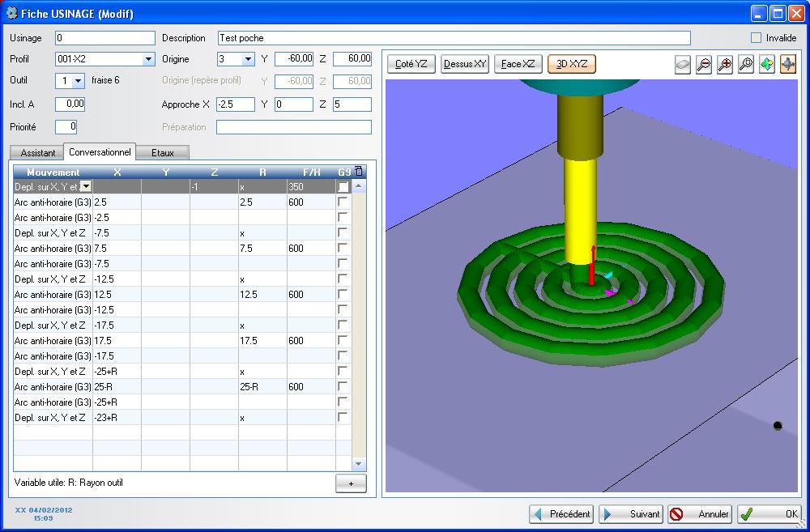Check G9 in the selected first row

(x=343, y=186)
